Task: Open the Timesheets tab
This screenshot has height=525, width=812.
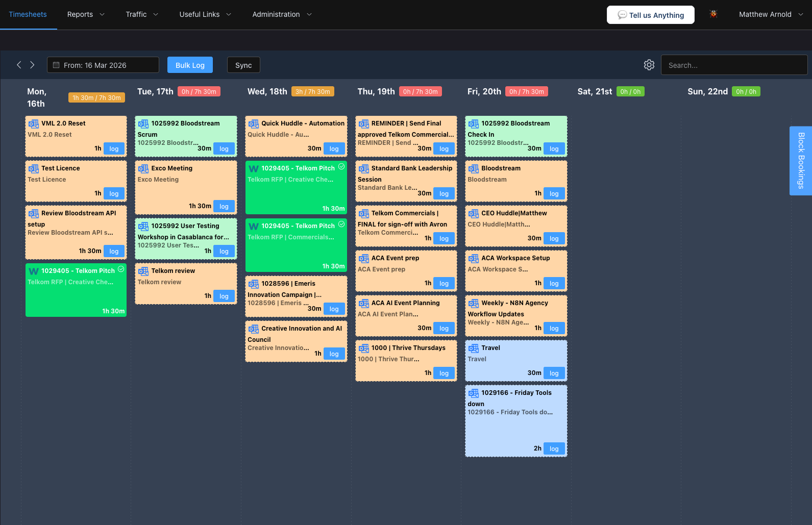Action: pyautogui.click(x=28, y=14)
